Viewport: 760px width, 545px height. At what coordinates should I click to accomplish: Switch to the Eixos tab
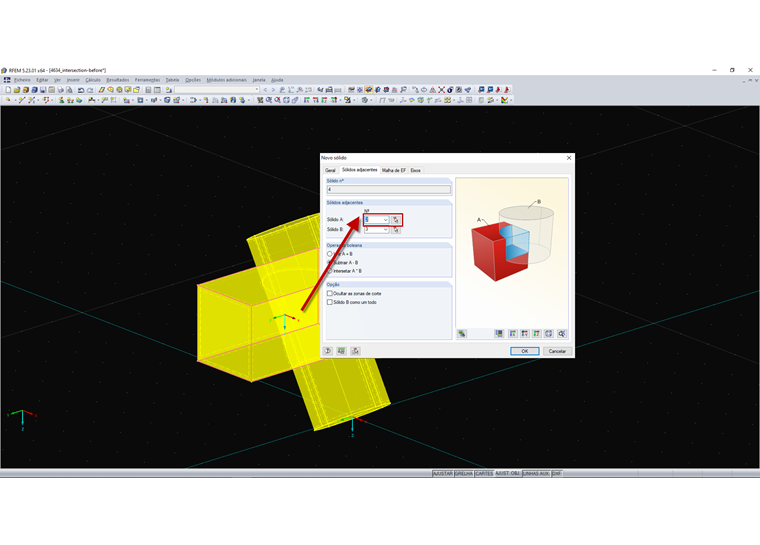pos(415,170)
